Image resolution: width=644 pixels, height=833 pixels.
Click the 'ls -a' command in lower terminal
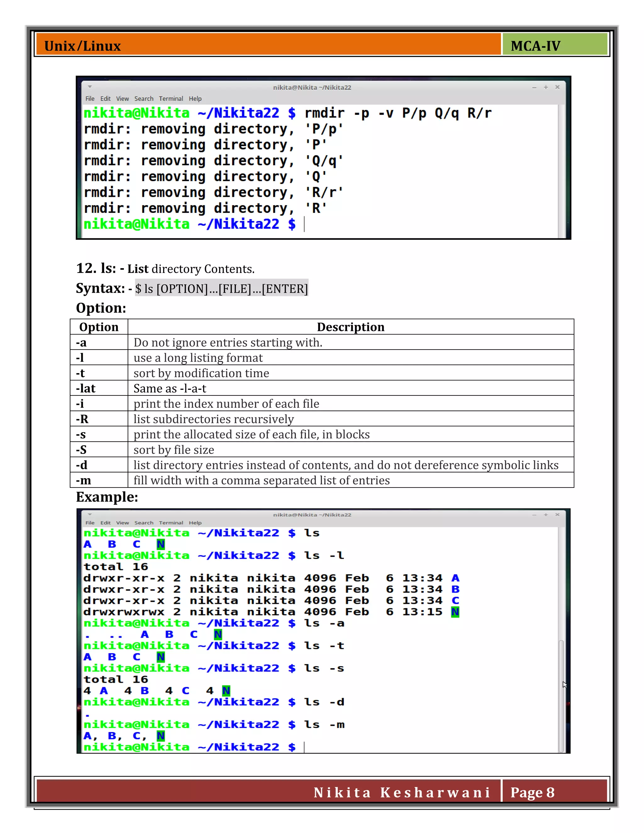point(324,623)
